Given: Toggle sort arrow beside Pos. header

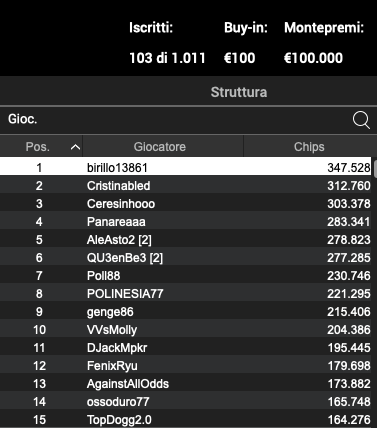Looking at the screenshot, I should click(x=76, y=147).
